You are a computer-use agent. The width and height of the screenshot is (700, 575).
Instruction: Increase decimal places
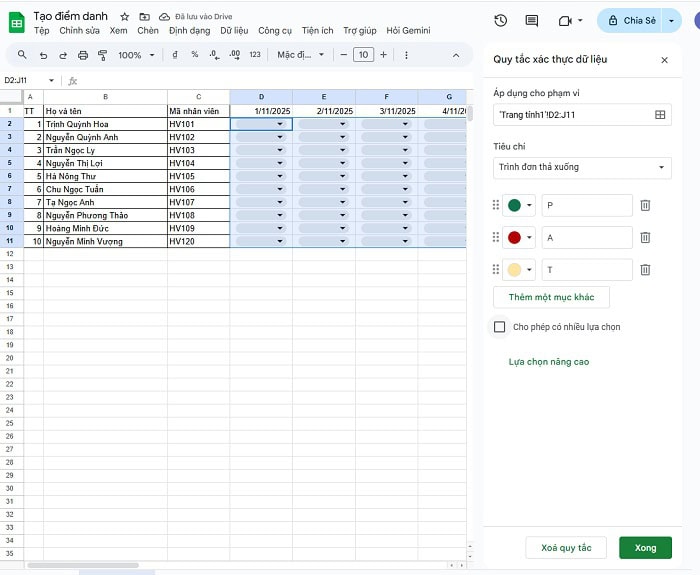coord(235,55)
